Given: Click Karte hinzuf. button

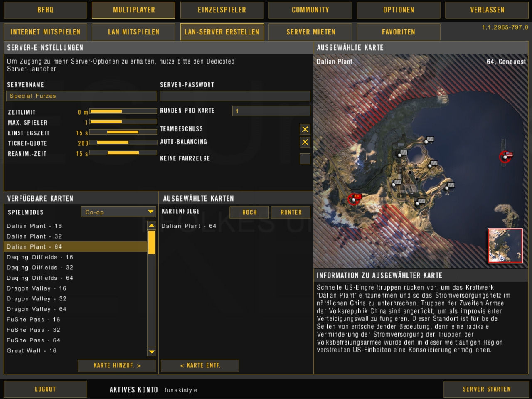Looking at the screenshot, I should coord(117,366).
